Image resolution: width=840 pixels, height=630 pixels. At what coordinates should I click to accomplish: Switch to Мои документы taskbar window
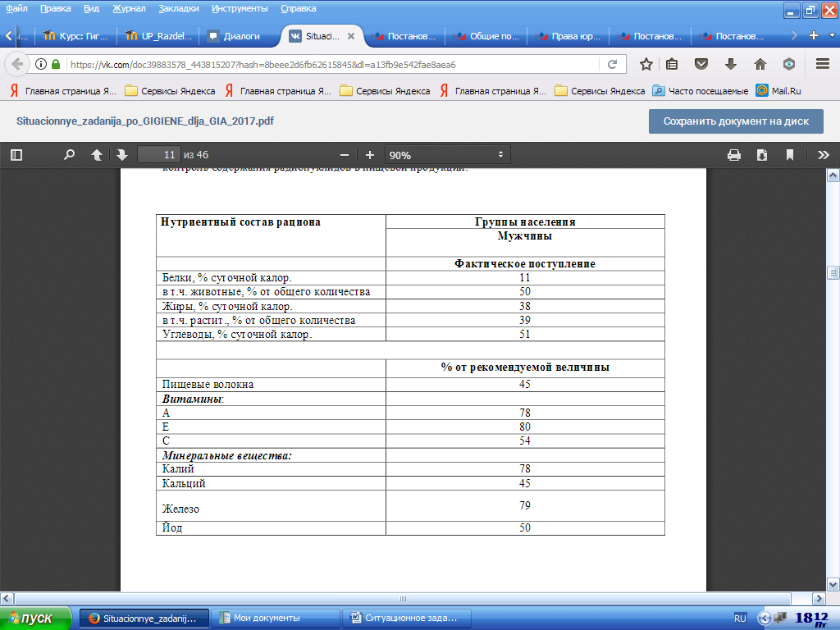click(x=276, y=619)
